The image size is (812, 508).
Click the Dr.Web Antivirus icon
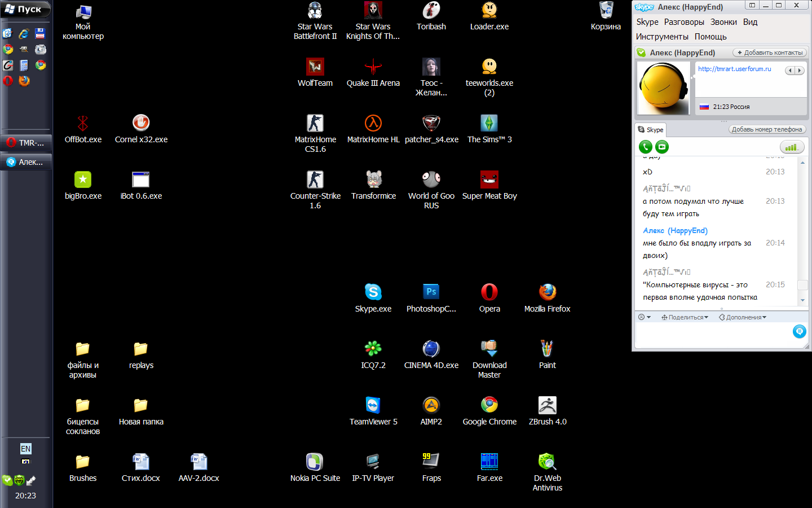[548, 472]
